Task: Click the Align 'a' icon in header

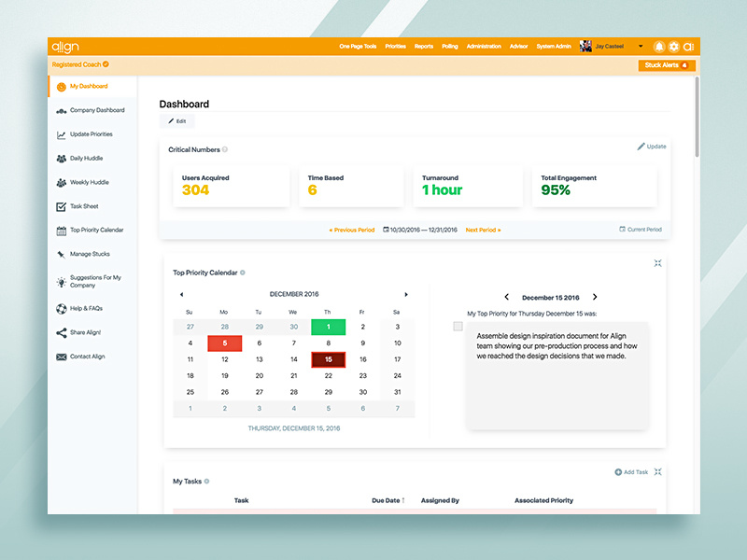Action: coord(688,47)
